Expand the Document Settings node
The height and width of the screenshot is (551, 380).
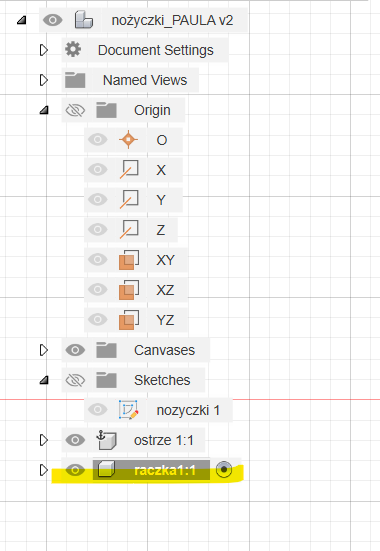[44, 50]
